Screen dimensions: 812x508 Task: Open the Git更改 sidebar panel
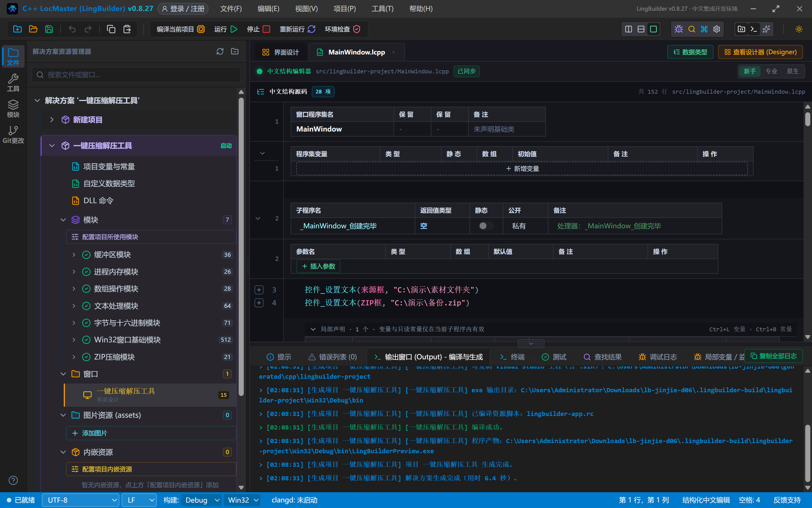tap(13, 134)
